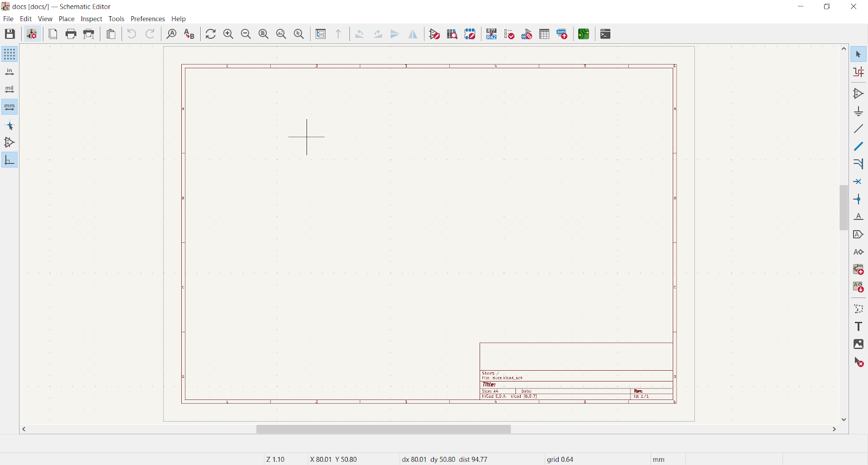The width and height of the screenshot is (868, 465).
Task: Select the No Connect flag tool
Action: [858, 182]
